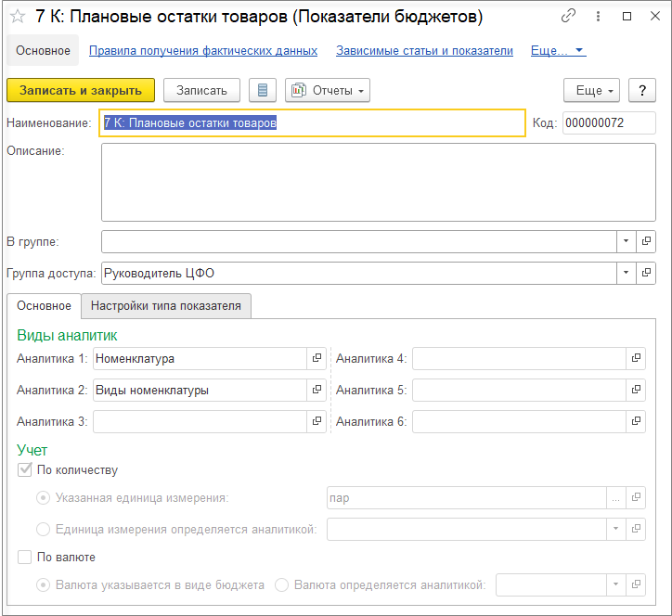Image resolution: width=672 pixels, height=616 pixels.
Task: Enable the По валюте checkbox
Action: pos(25,558)
